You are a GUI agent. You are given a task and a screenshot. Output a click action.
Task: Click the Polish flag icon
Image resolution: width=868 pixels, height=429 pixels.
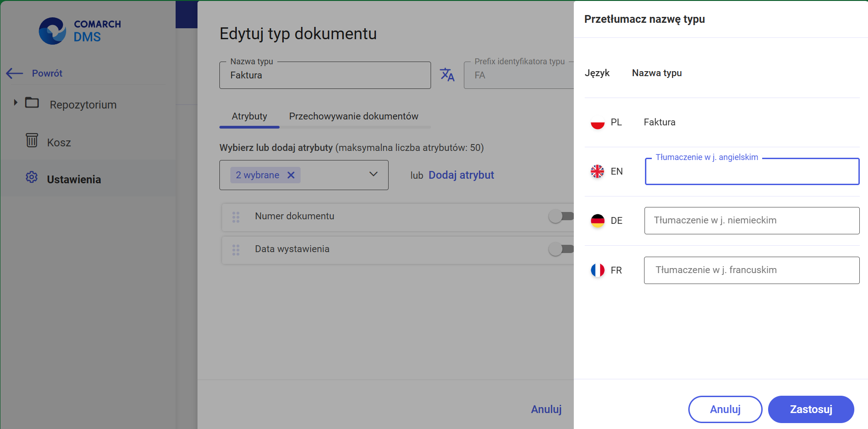pyautogui.click(x=598, y=122)
